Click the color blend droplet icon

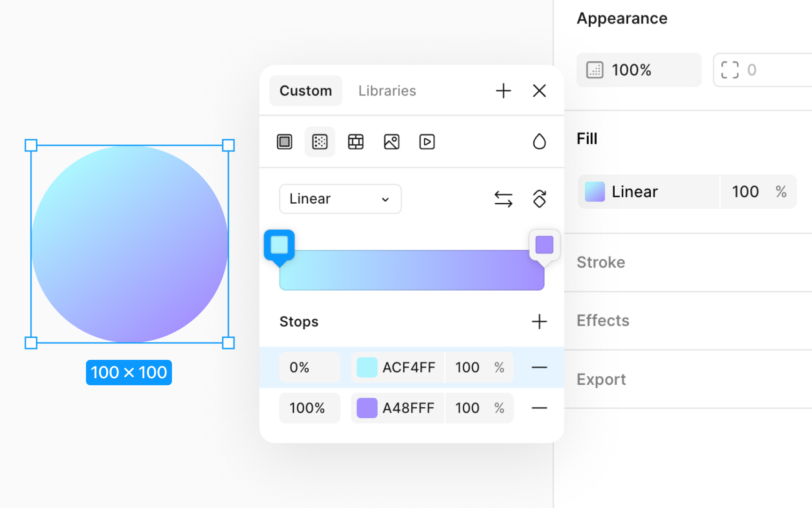pos(539,140)
